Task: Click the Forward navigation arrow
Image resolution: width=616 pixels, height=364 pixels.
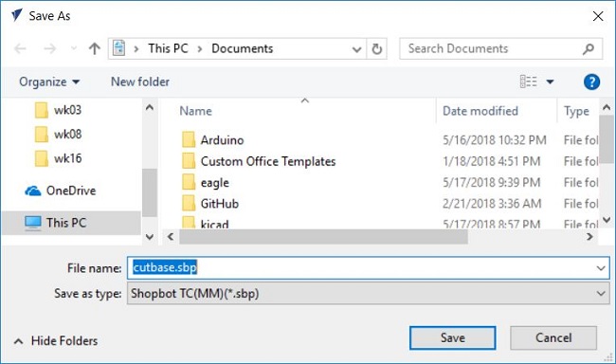Action: pos(50,48)
